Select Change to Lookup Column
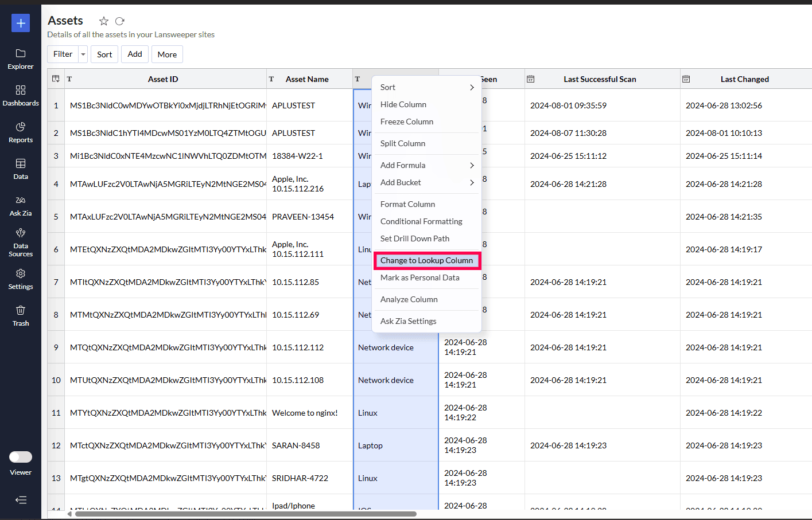This screenshot has width=812, height=520. (x=426, y=260)
